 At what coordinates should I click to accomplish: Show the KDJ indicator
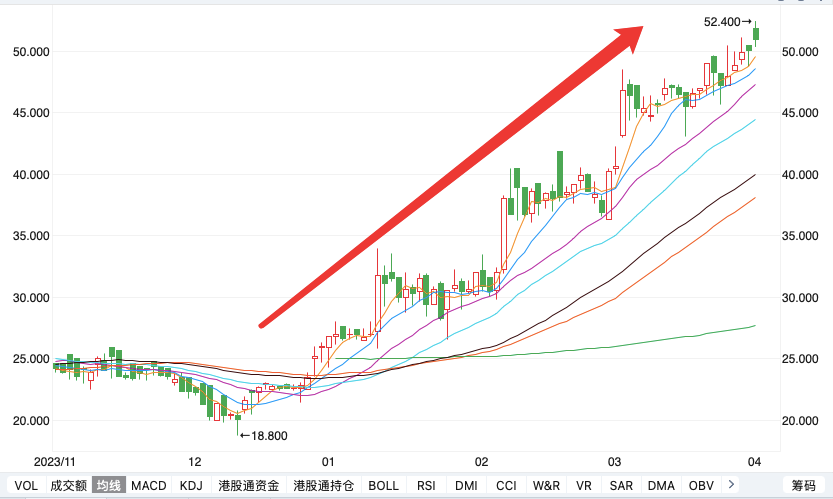point(191,486)
